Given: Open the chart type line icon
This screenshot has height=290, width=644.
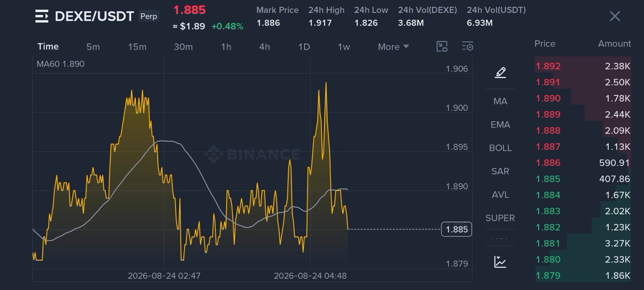Looking at the screenshot, I should [x=500, y=262].
